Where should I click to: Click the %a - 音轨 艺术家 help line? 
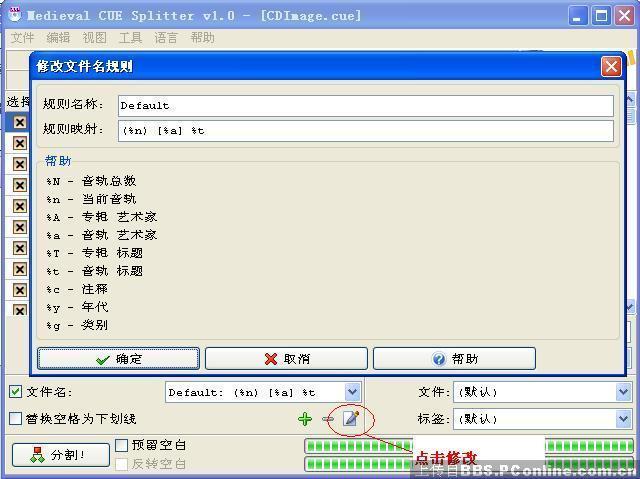[102, 235]
